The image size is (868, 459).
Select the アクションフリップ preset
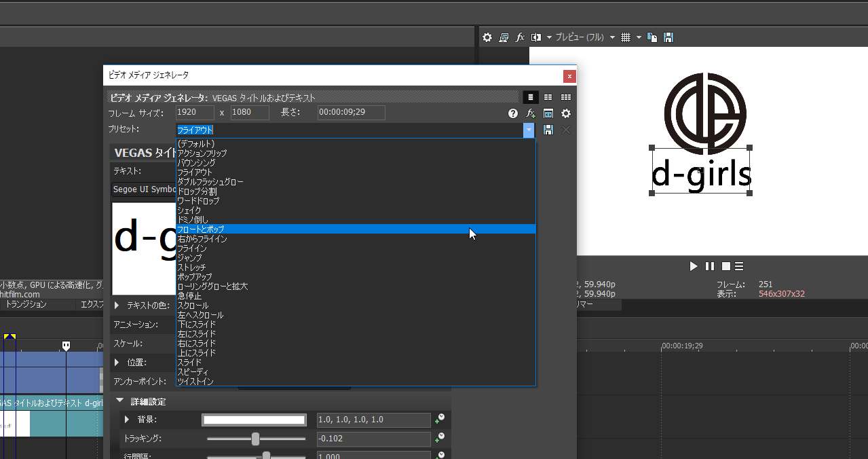(x=356, y=153)
